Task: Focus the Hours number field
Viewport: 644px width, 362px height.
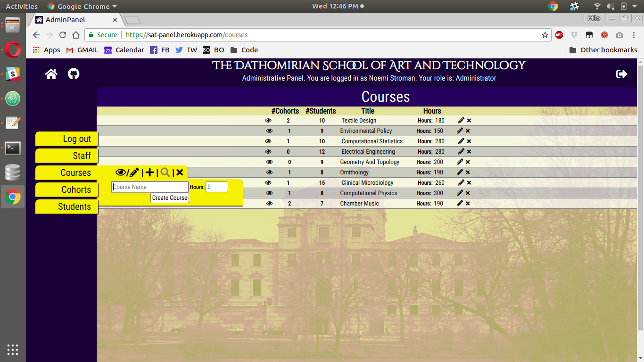Action: [x=217, y=187]
